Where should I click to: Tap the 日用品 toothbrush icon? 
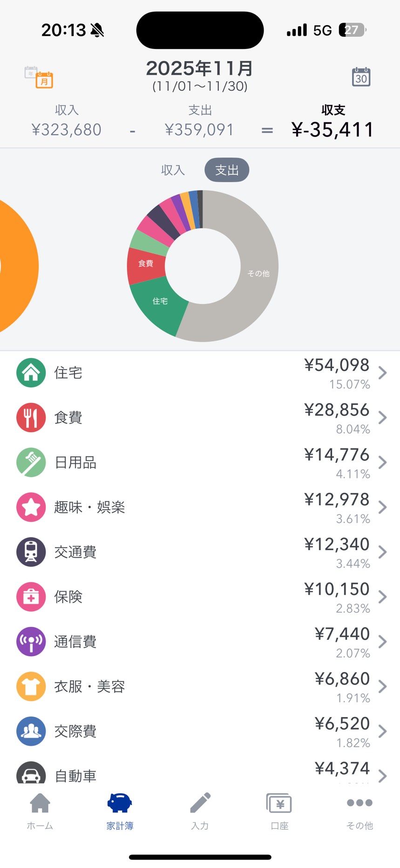(31, 462)
